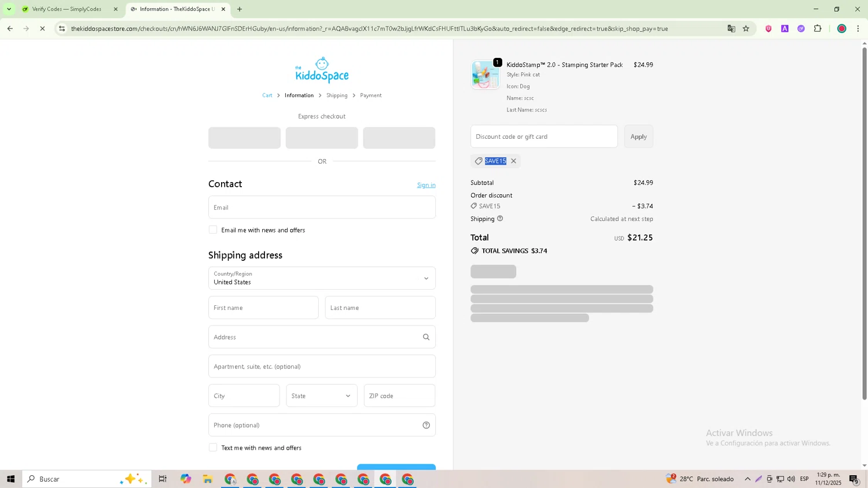
Task: Click the Windows taskbar search box
Action: [87, 479]
